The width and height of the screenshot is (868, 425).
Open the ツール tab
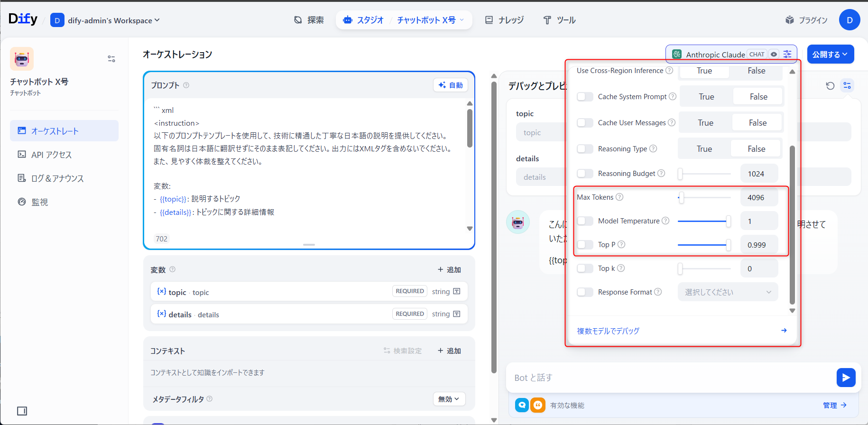(559, 20)
